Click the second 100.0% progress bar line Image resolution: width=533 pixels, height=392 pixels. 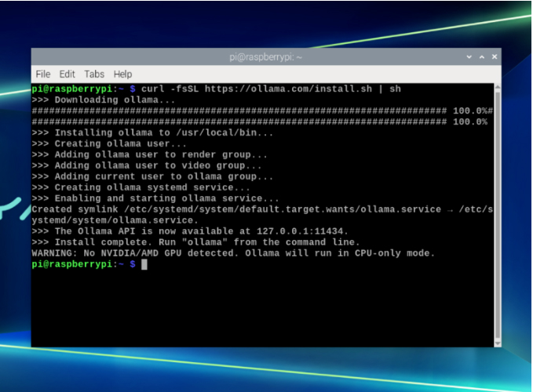point(259,122)
